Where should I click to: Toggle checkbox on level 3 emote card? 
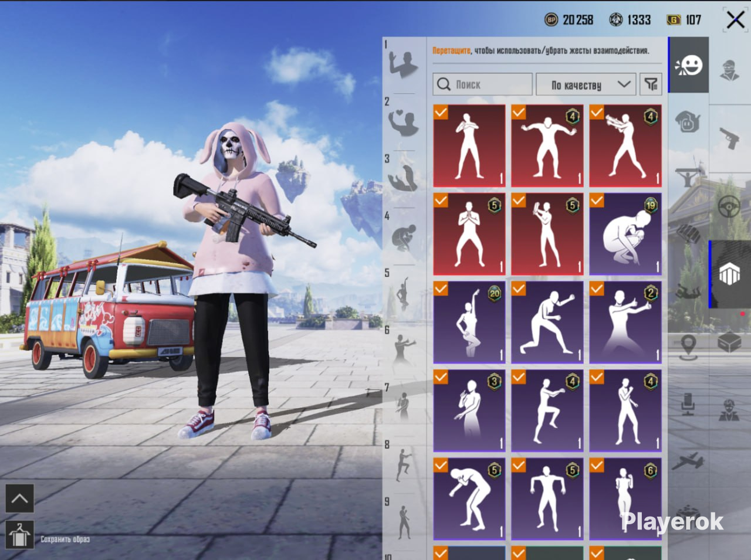(441, 377)
